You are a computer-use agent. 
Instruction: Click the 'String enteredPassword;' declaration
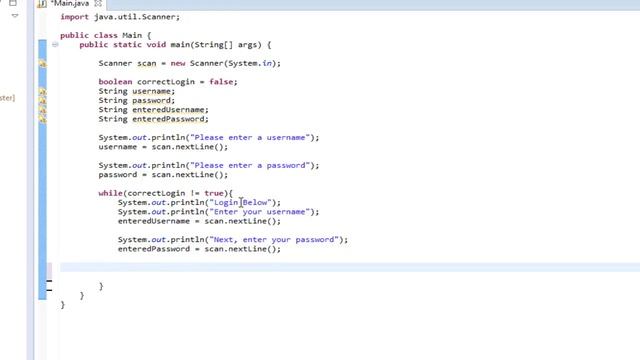153,119
